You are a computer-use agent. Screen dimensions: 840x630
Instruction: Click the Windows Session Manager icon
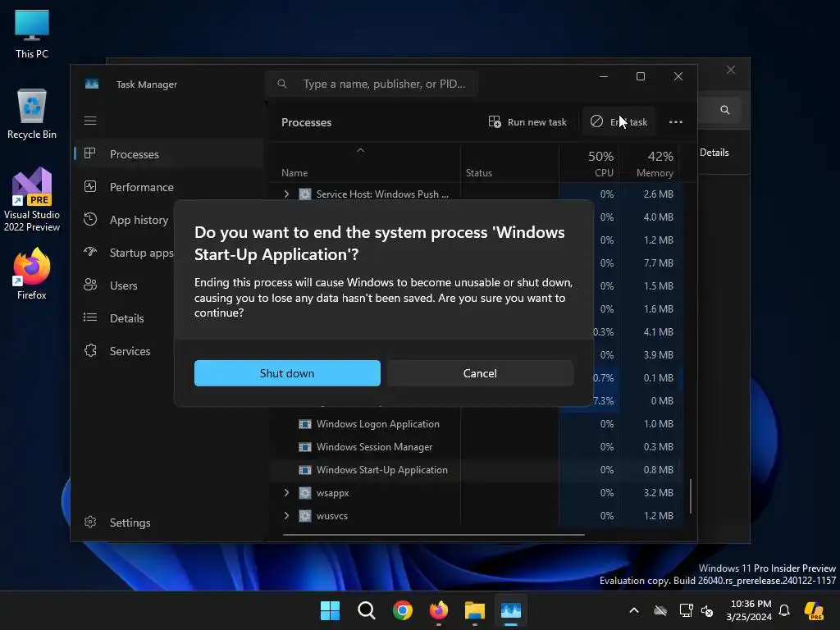[x=305, y=447]
